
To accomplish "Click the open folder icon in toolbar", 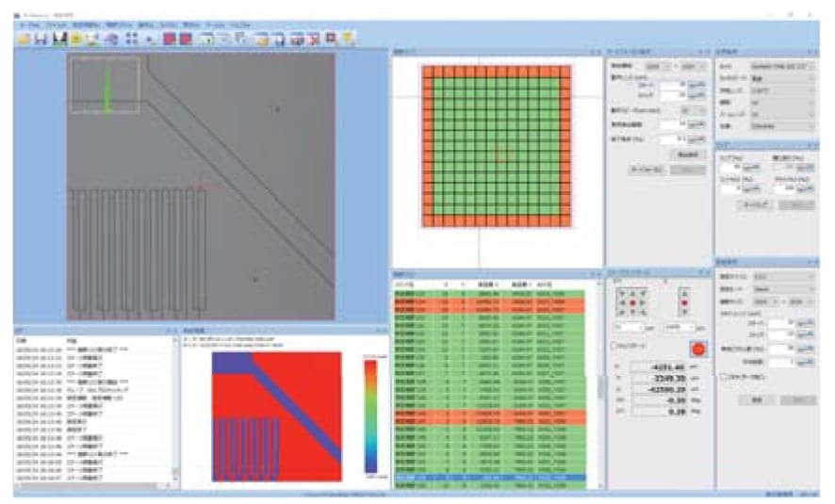I will click(x=24, y=39).
